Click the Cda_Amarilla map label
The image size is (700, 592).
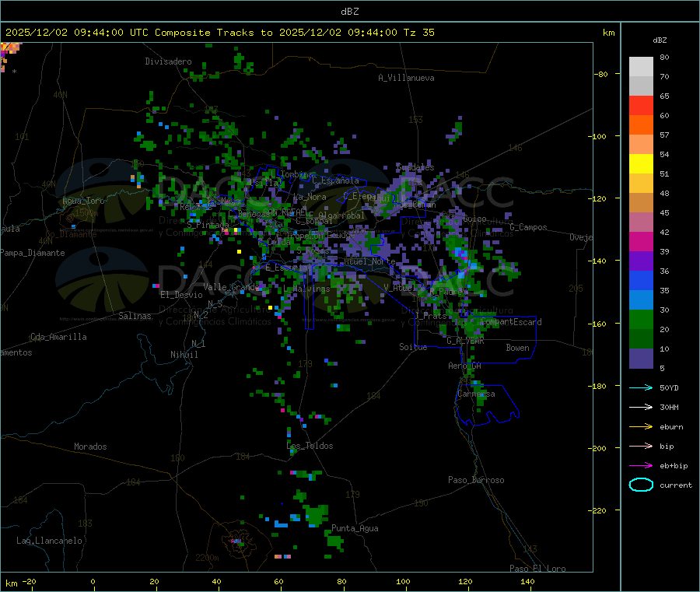point(58,337)
